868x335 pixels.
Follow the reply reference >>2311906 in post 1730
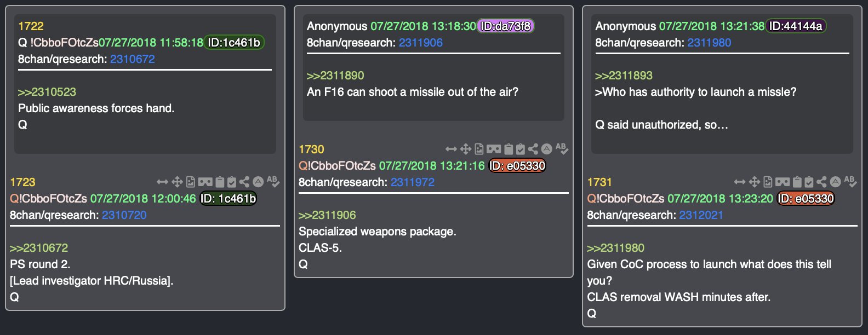tap(327, 215)
